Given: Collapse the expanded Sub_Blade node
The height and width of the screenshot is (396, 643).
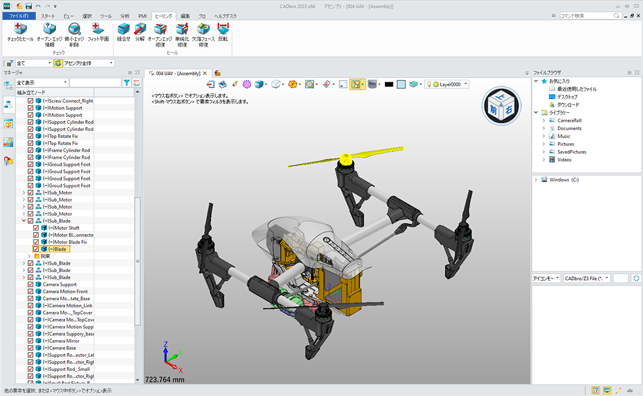Looking at the screenshot, I should pos(24,221).
